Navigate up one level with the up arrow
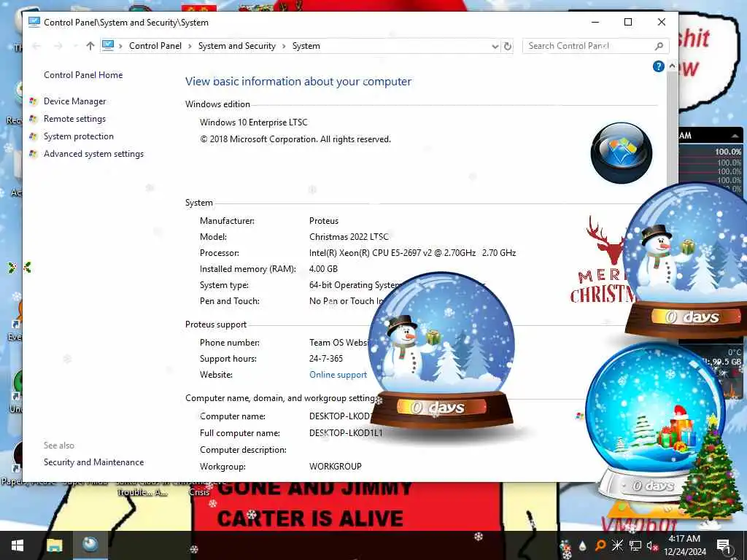This screenshot has width=747, height=560. point(90,46)
